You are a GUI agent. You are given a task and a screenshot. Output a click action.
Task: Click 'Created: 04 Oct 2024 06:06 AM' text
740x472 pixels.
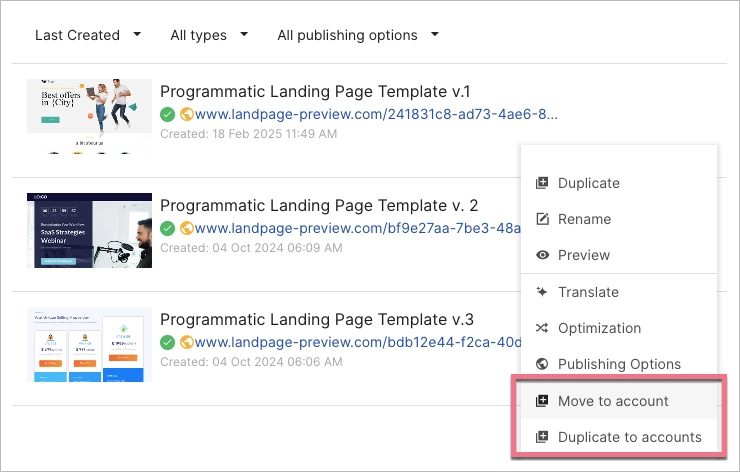(251, 362)
